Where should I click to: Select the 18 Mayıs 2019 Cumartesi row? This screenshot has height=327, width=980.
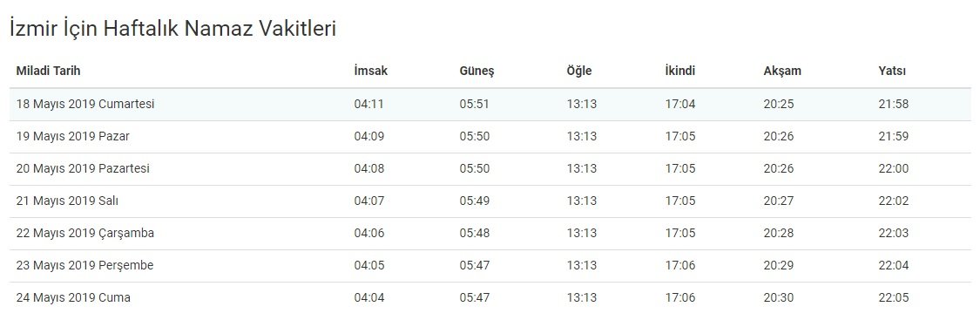490,105
